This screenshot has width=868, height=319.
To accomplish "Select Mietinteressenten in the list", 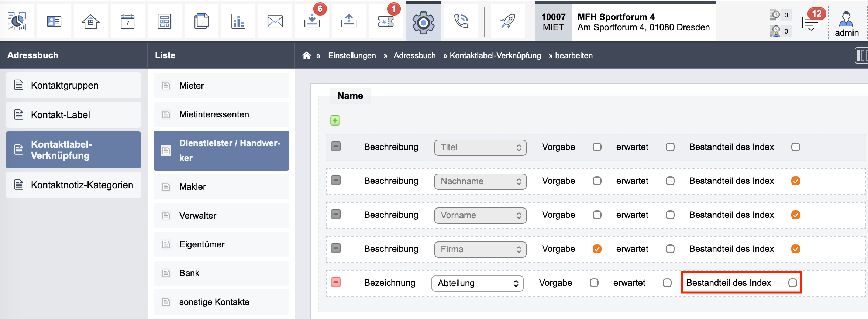I will 221,114.
